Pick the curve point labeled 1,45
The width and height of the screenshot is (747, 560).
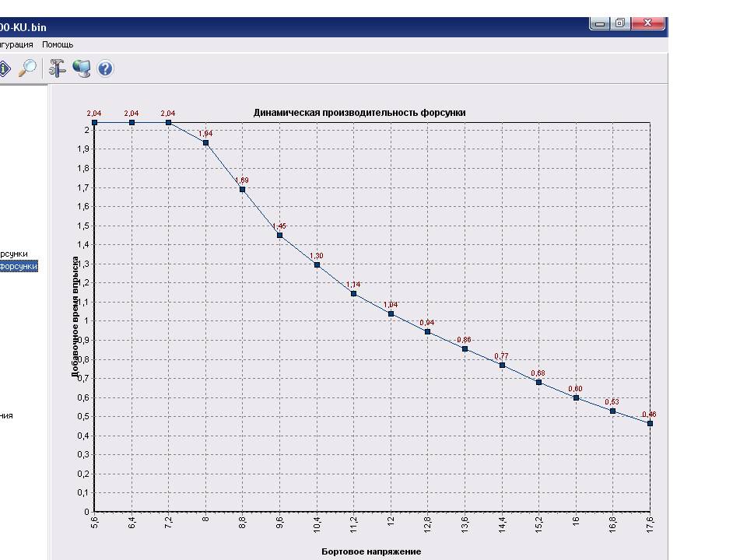279,235
